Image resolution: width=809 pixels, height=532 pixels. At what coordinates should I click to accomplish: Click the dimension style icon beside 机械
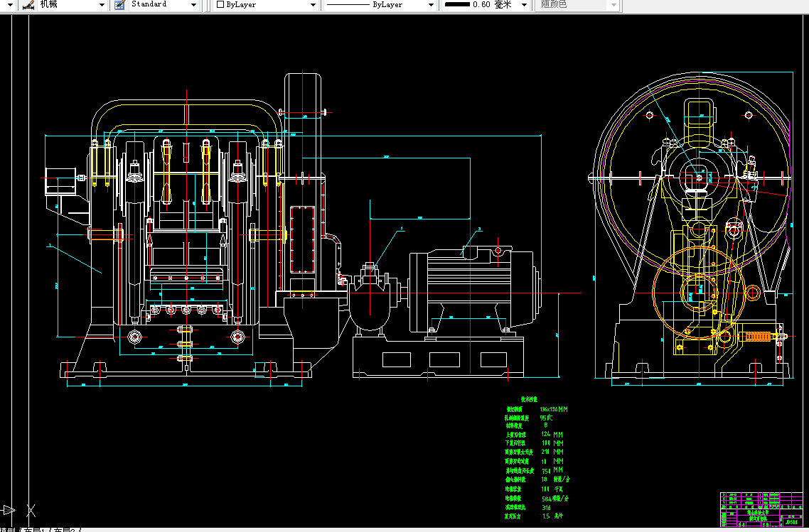tap(28, 5)
